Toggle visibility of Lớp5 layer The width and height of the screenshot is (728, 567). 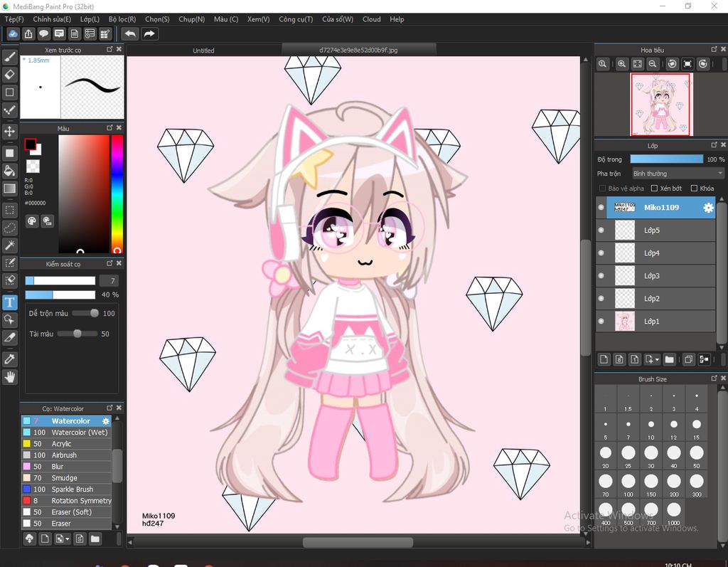click(x=601, y=230)
